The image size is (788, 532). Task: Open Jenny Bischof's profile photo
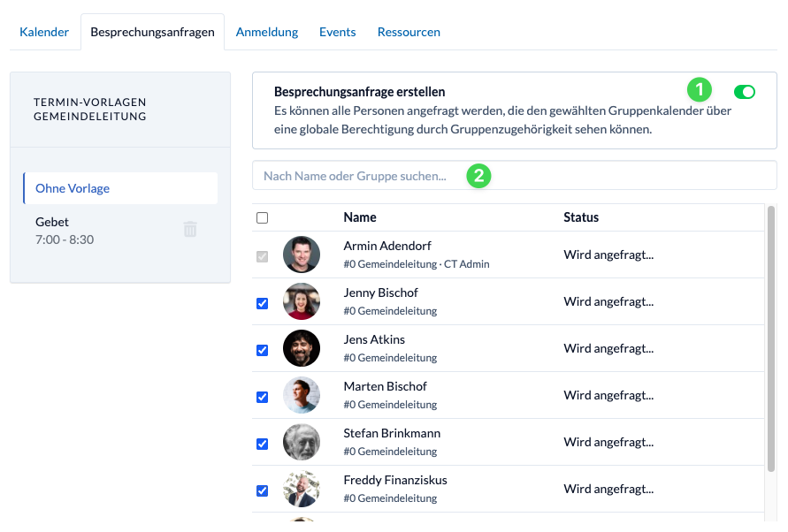click(302, 301)
